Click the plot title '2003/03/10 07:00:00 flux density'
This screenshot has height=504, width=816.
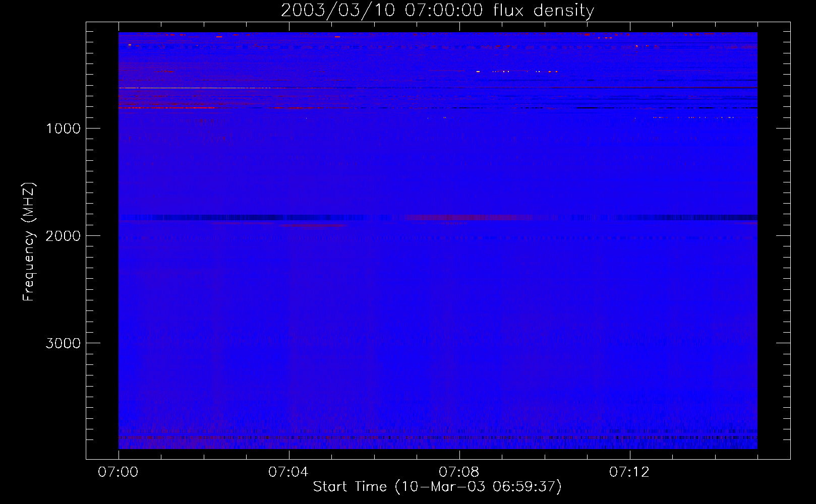coord(437,11)
